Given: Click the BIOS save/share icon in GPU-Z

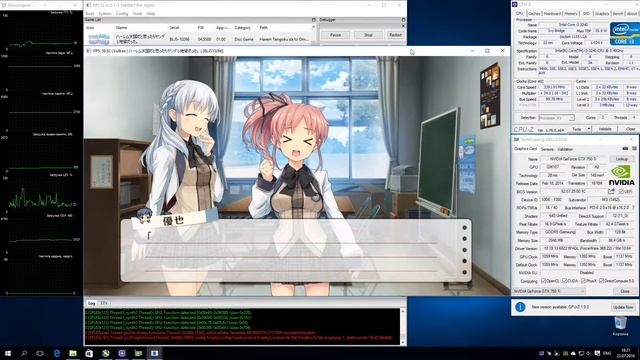Looking at the screenshot, I should (x=611, y=191).
